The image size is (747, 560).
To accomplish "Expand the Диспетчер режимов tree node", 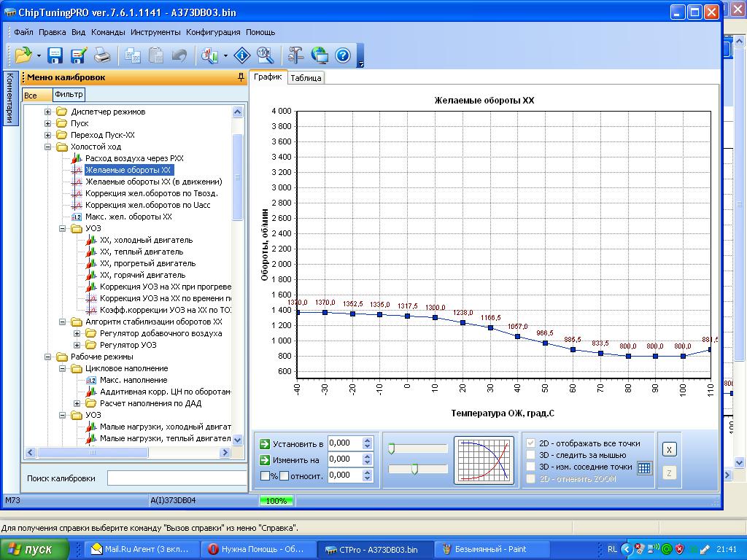I will click(x=48, y=112).
